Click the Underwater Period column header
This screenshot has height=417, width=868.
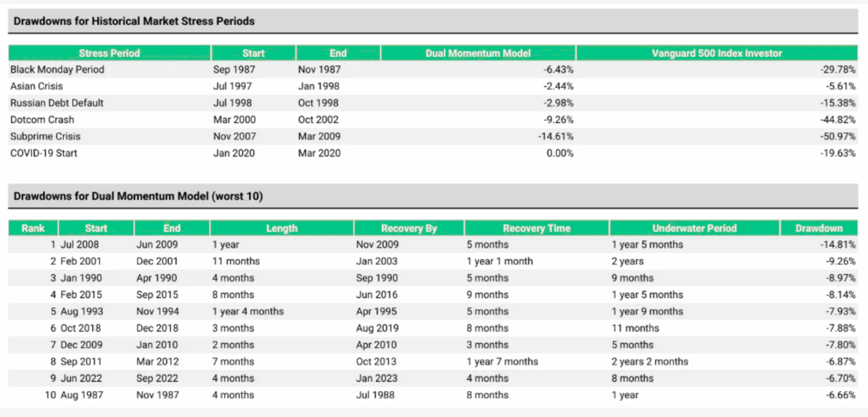point(694,228)
